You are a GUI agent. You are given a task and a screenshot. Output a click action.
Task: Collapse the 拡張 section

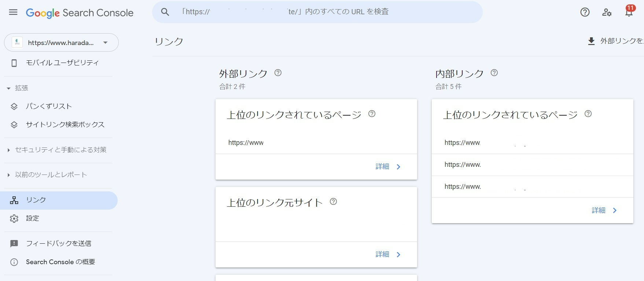18,88
